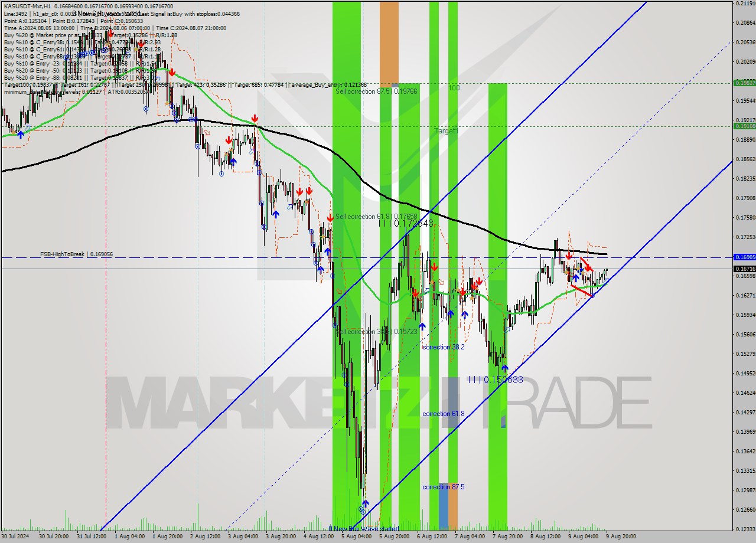Image resolution: width=756 pixels, height=543 pixels.
Task: Select the '4 Aug 12:00' time axis label
Action: tap(318, 537)
